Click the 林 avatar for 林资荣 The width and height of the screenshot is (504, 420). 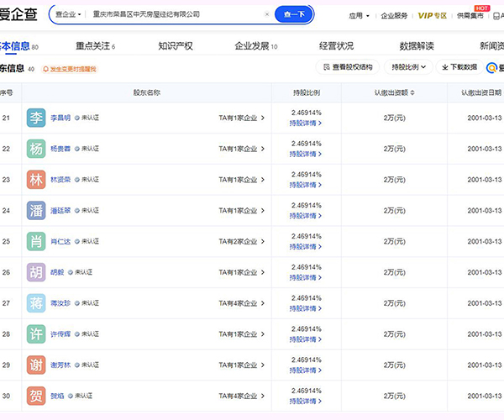36,180
